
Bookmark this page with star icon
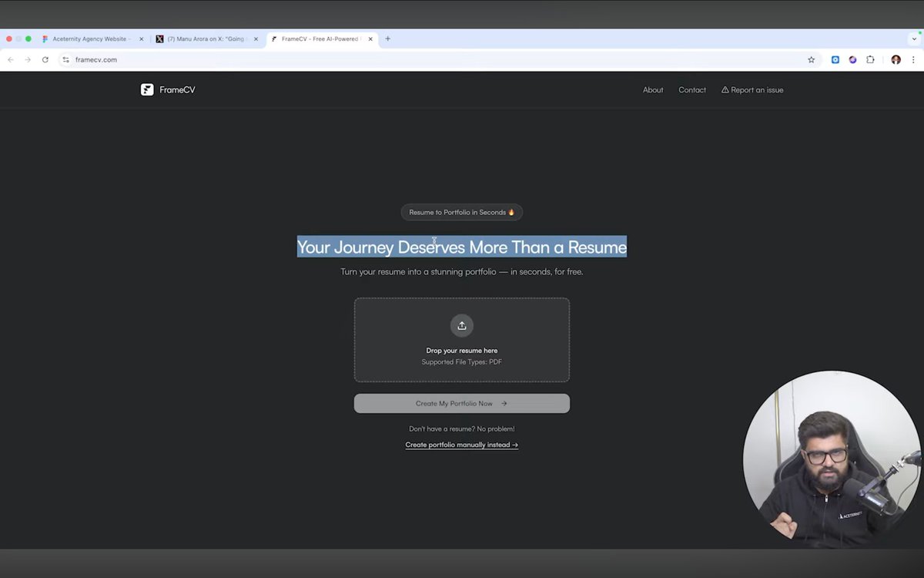811,59
